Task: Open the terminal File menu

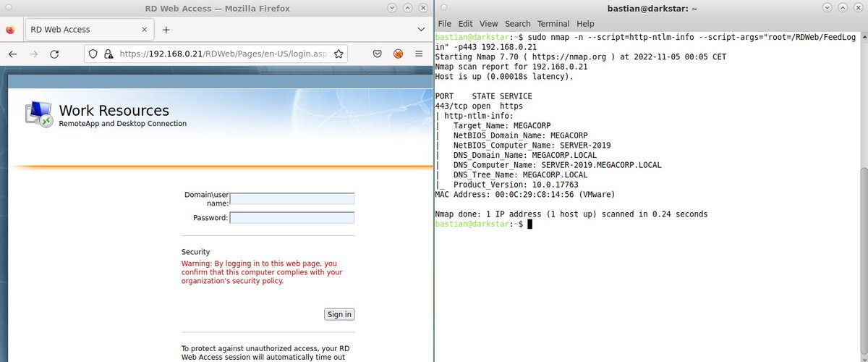Action: [444, 24]
